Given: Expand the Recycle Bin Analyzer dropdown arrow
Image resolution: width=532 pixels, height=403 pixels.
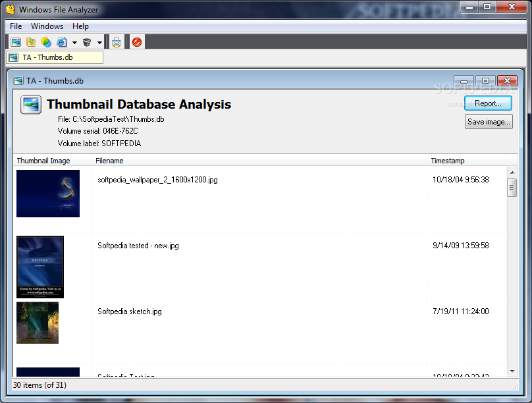Looking at the screenshot, I should pyautogui.click(x=99, y=42).
